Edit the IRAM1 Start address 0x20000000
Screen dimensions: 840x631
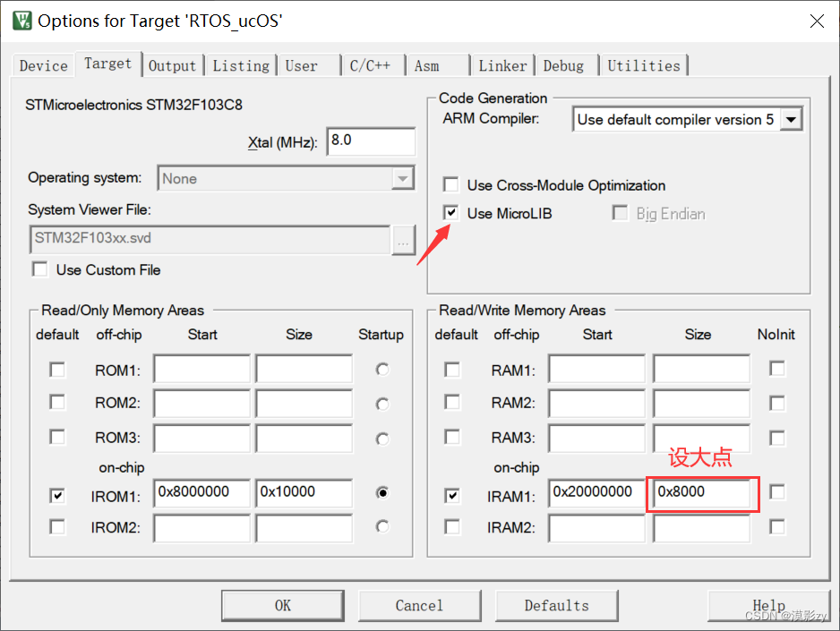click(596, 493)
